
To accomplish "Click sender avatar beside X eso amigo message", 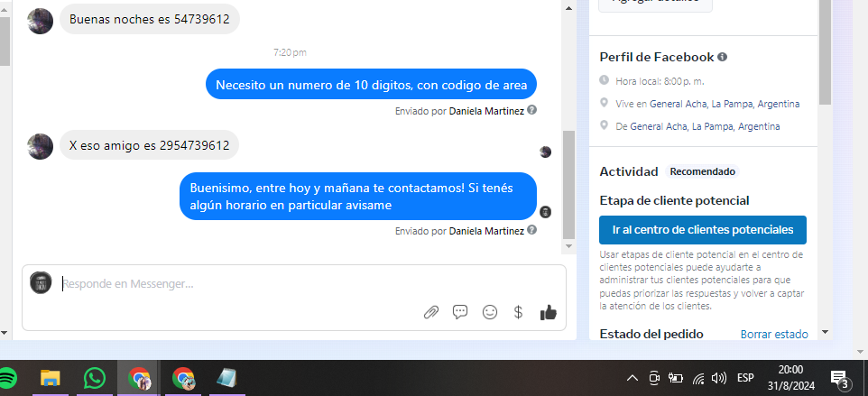I will point(41,145).
